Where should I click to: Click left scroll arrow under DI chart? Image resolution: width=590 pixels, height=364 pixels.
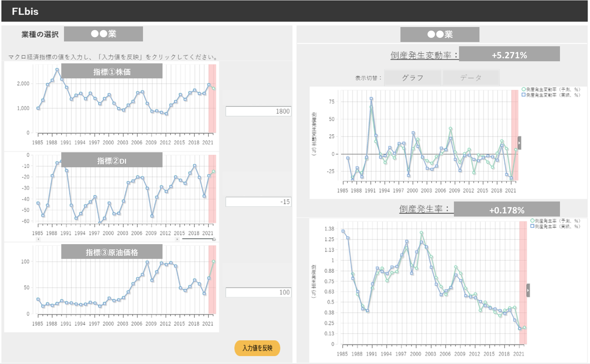coord(38,239)
